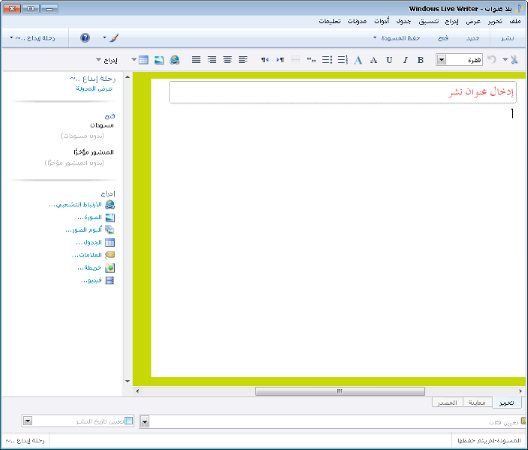Expand the category selection dropdown at bottom
The image size is (528, 450).
coord(144,421)
